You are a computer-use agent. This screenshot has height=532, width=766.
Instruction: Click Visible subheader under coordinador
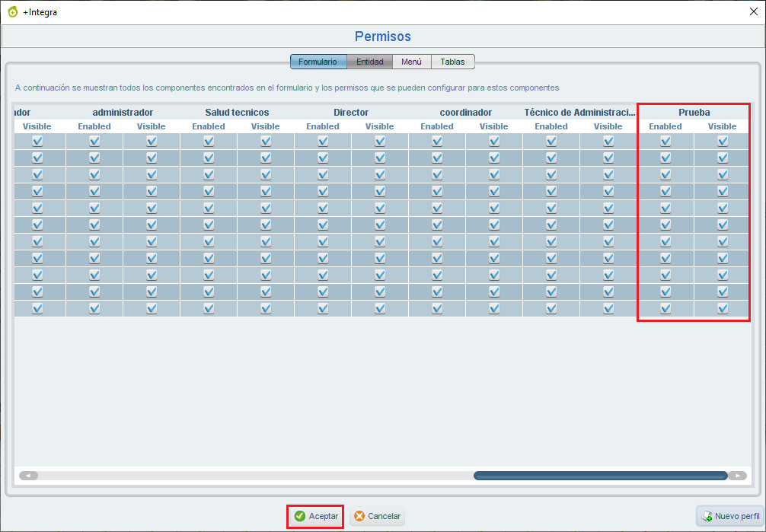click(494, 126)
